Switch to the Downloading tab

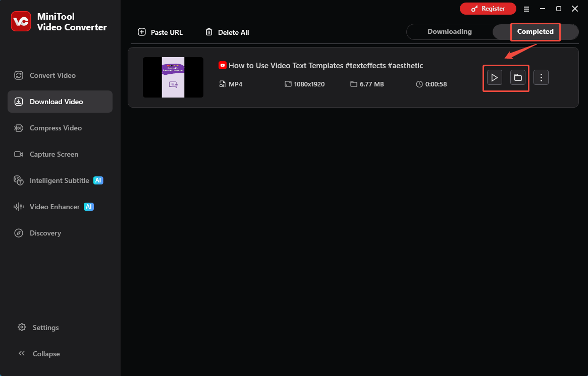click(x=450, y=31)
